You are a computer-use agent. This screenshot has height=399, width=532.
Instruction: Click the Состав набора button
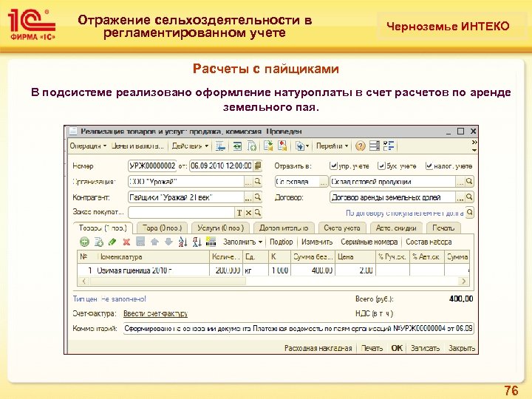tap(429, 242)
